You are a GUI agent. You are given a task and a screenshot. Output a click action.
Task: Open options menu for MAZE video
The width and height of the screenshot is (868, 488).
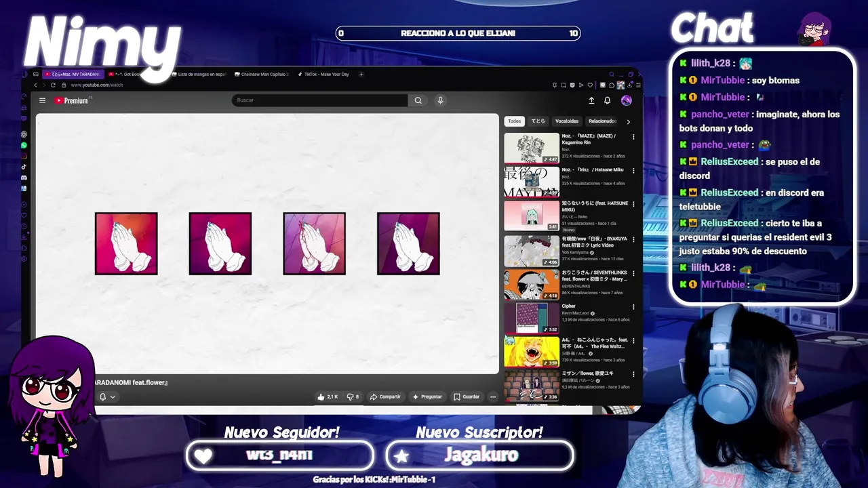point(633,137)
